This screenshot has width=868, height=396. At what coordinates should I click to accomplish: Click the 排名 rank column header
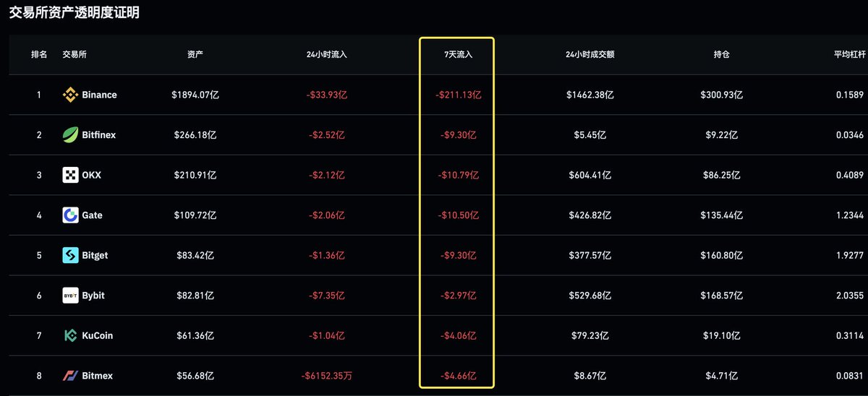click(39, 55)
